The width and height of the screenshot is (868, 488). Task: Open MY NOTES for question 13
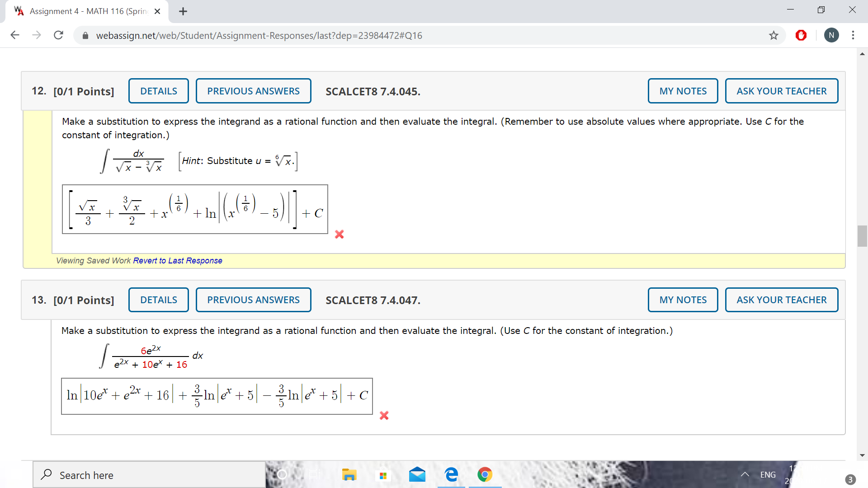tap(683, 300)
